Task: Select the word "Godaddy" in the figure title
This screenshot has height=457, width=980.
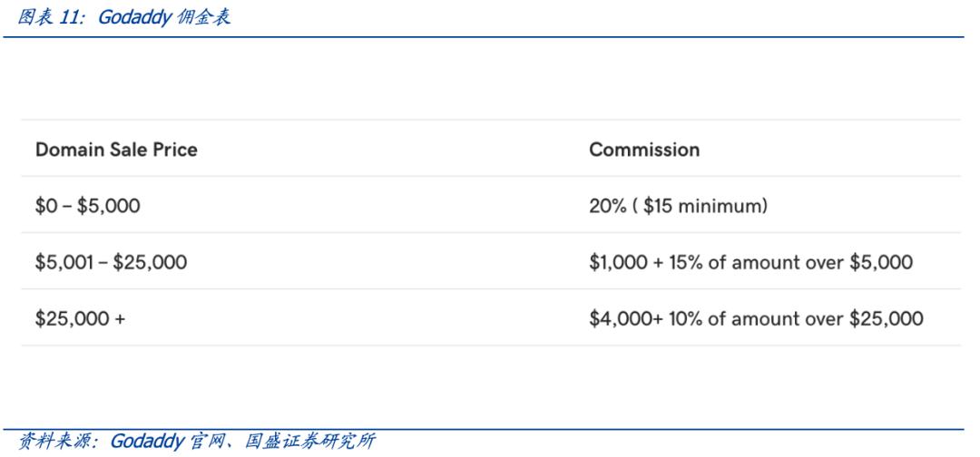Action: click(134, 19)
